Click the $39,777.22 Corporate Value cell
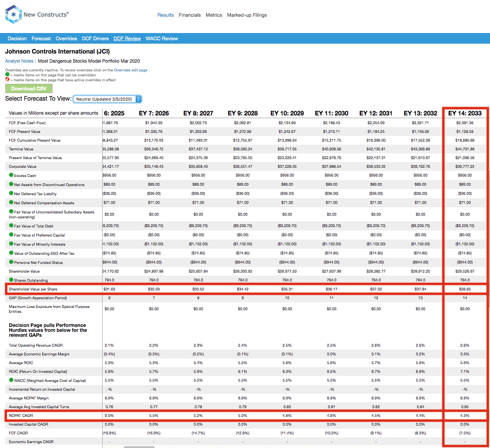490x448 pixels. [x=465, y=166]
